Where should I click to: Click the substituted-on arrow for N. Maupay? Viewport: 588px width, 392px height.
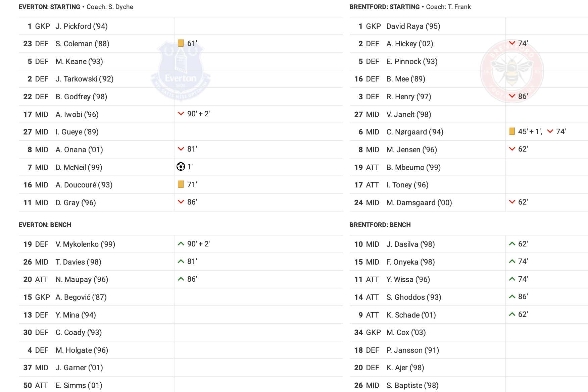[x=181, y=279]
